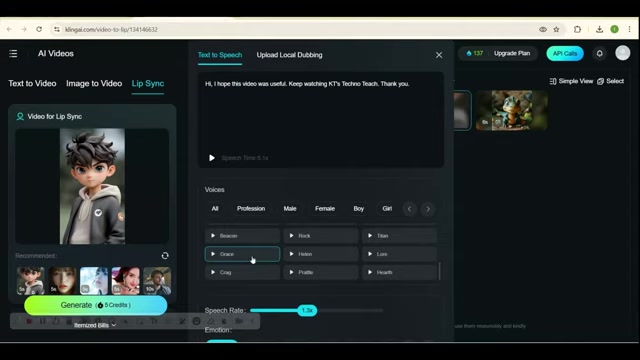The width and height of the screenshot is (640, 360).
Task: Show previous voice categories with left arrow
Action: point(409,209)
